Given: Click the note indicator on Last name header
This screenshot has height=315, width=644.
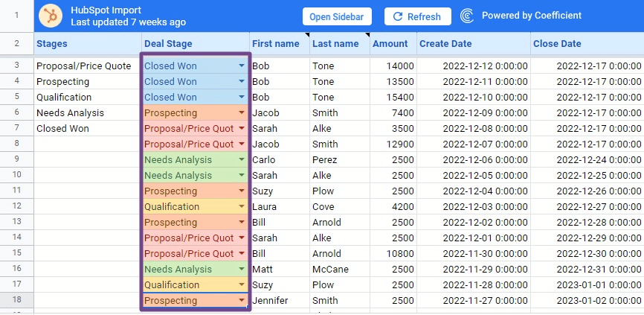Looking at the screenshot, I should click(367, 34).
